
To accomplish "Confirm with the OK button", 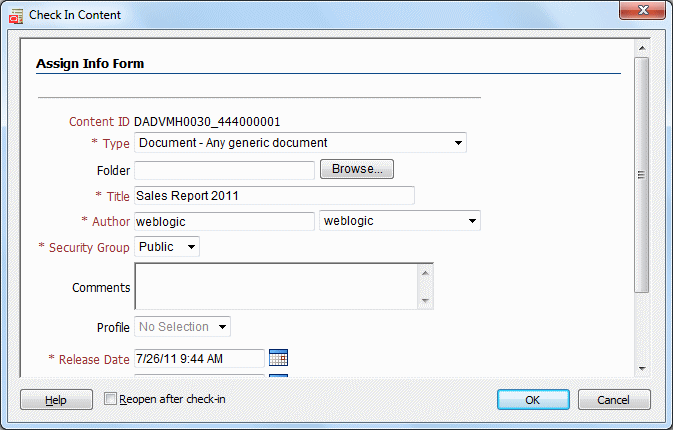I will (533, 400).
